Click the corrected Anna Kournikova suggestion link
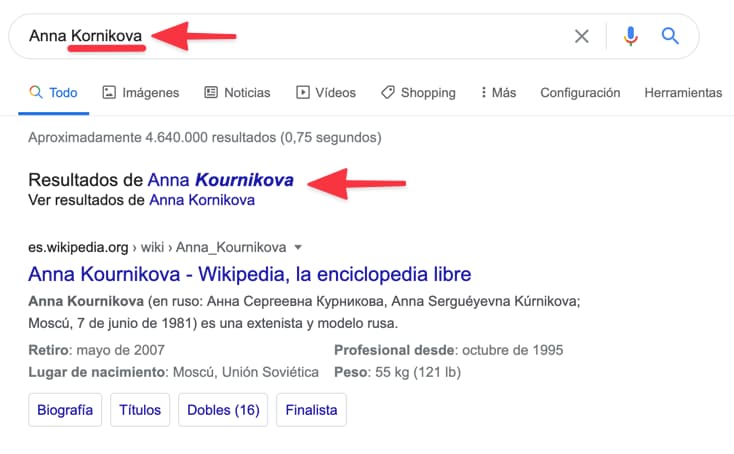This screenshot has height=454, width=734. 220,180
